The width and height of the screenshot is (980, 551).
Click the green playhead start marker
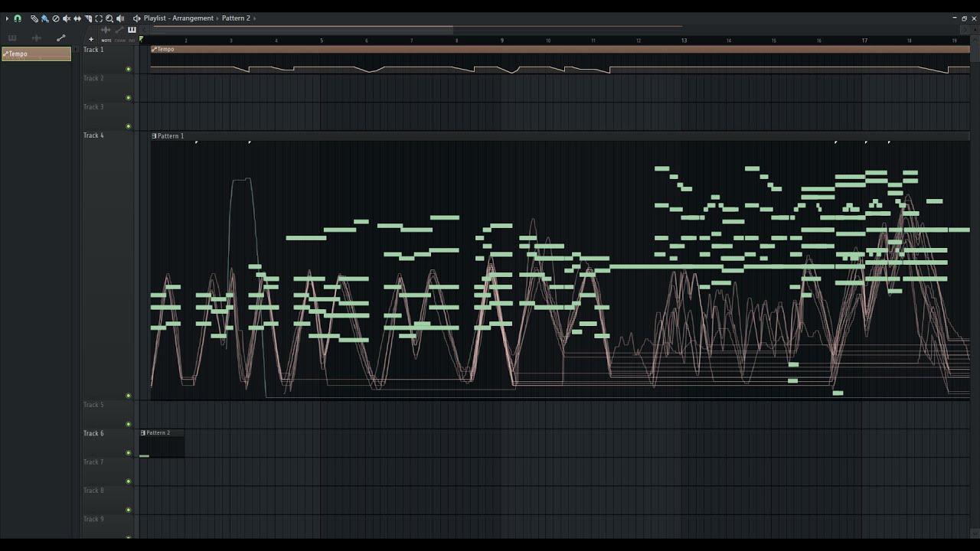pyautogui.click(x=141, y=39)
